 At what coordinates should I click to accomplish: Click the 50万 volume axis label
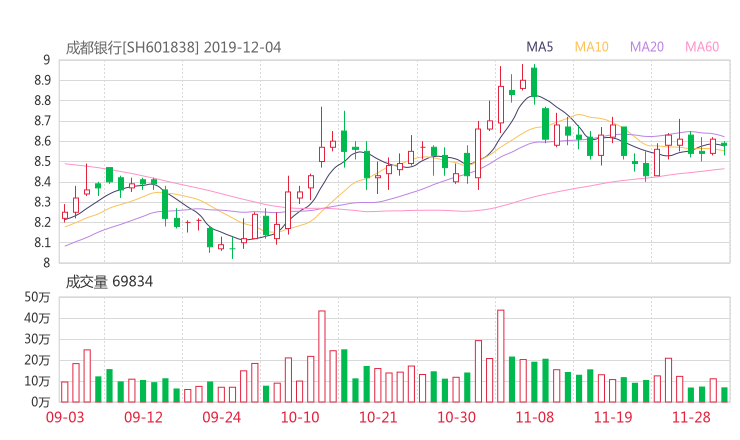tap(37, 297)
